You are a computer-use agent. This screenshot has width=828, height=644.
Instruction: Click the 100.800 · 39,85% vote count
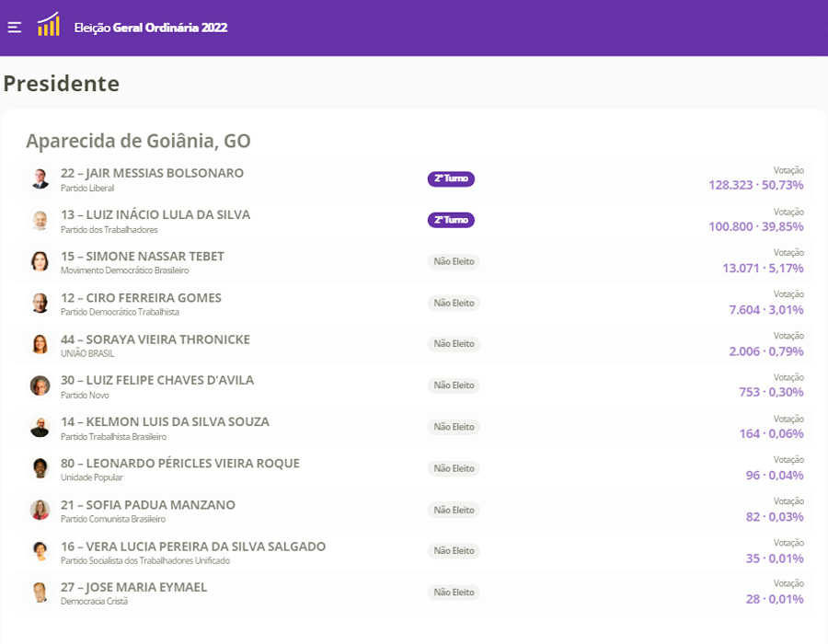click(x=755, y=226)
